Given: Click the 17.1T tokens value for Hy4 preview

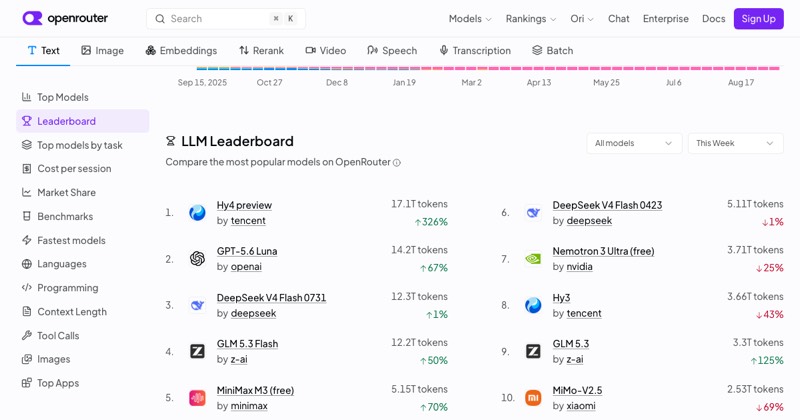Looking at the screenshot, I should [x=419, y=204].
